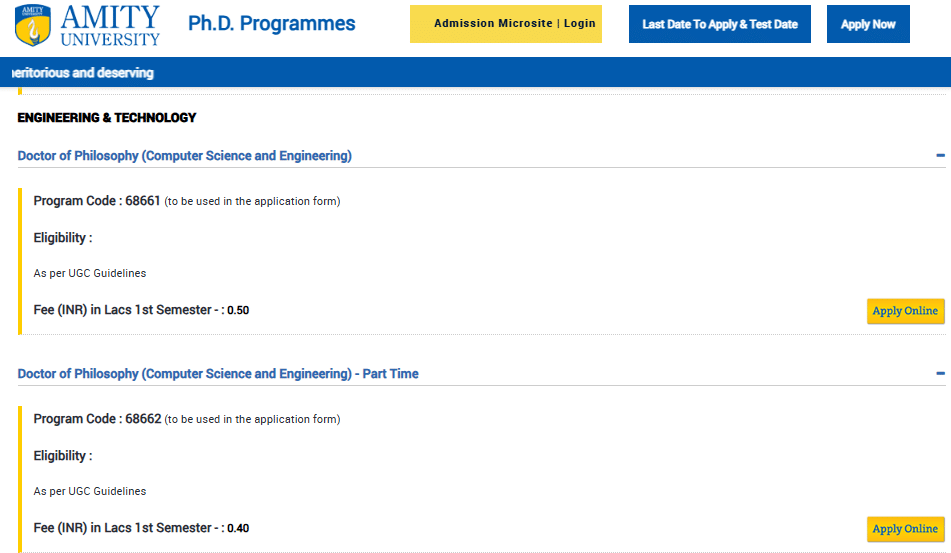
Task: Click UGC Guidelines text under program 68661
Action: (x=90, y=273)
